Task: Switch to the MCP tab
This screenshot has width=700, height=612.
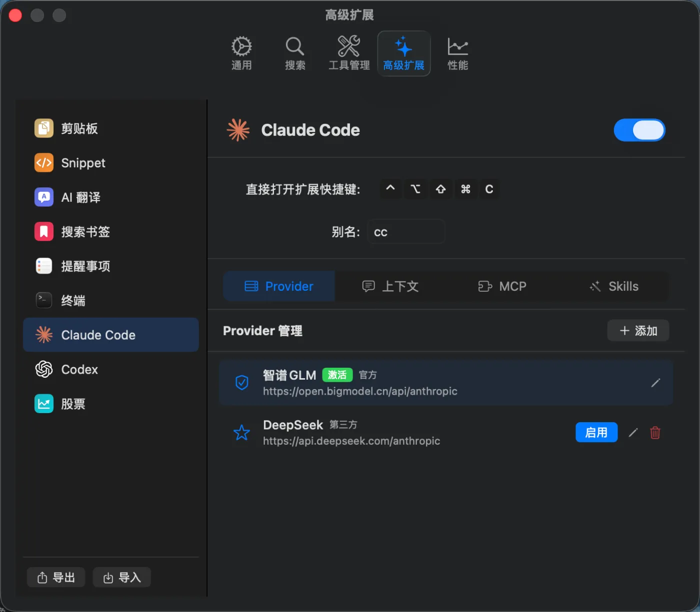Action: point(502,286)
